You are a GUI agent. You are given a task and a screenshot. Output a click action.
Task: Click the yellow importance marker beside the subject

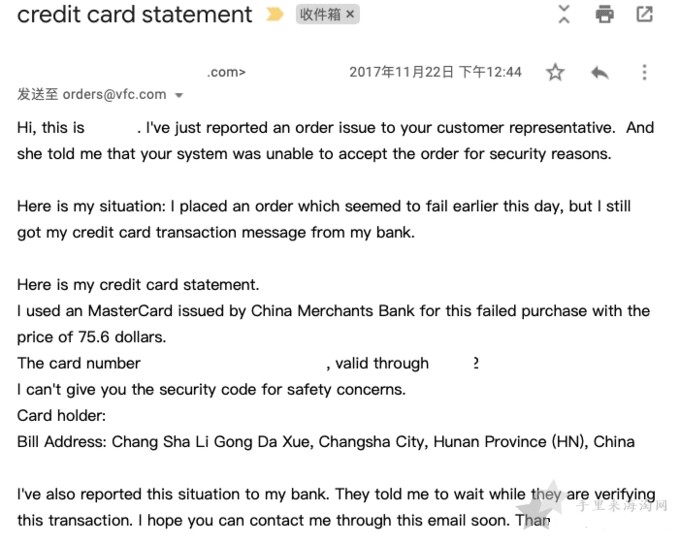(275, 14)
